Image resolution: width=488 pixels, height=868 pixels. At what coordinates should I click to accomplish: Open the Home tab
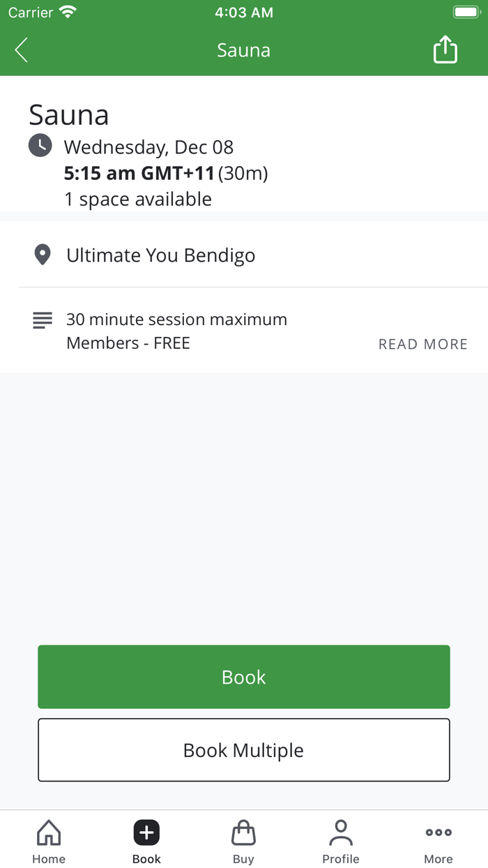49,841
